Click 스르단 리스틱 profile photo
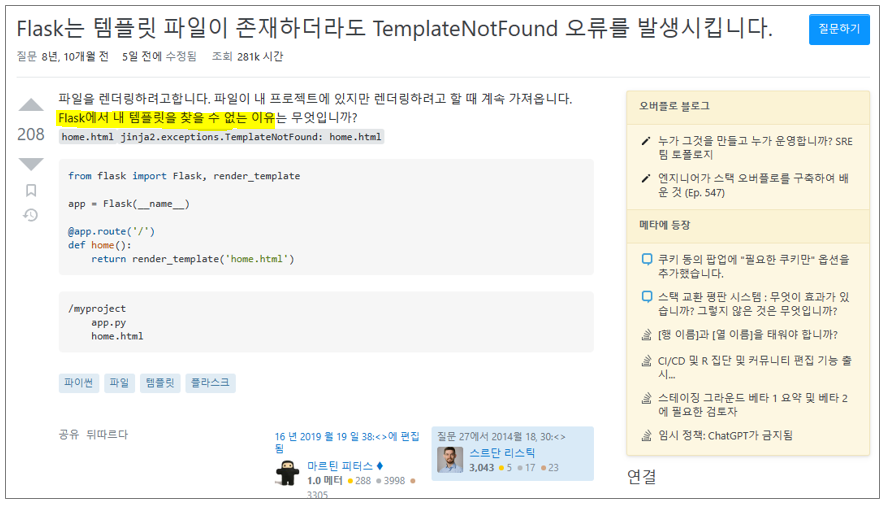The height and width of the screenshot is (505, 883). pos(450,459)
